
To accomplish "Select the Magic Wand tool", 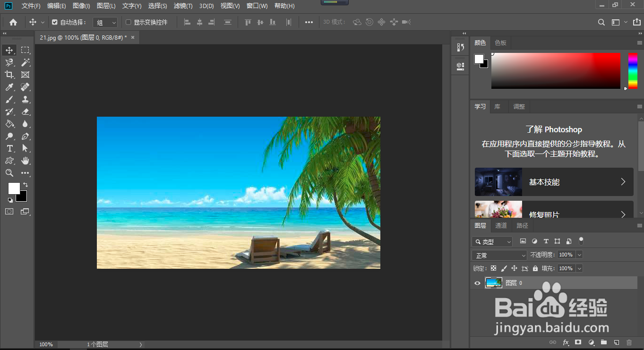I will point(25,62).
